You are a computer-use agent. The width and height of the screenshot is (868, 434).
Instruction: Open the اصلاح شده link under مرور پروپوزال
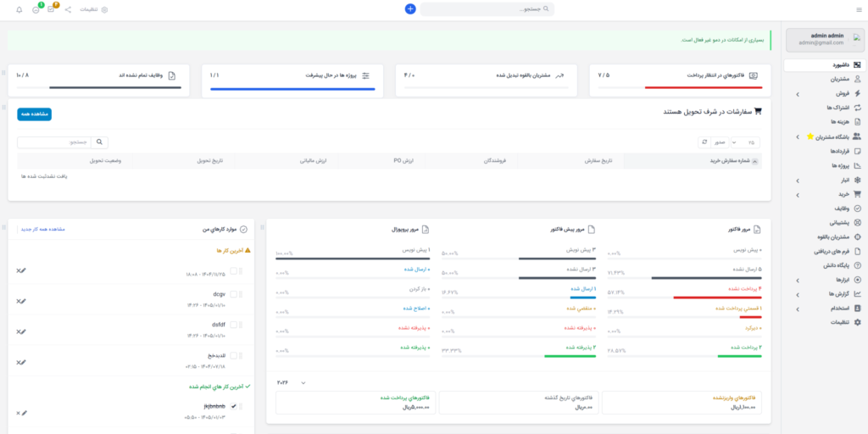pyautogui.click(x=415, y=308)
